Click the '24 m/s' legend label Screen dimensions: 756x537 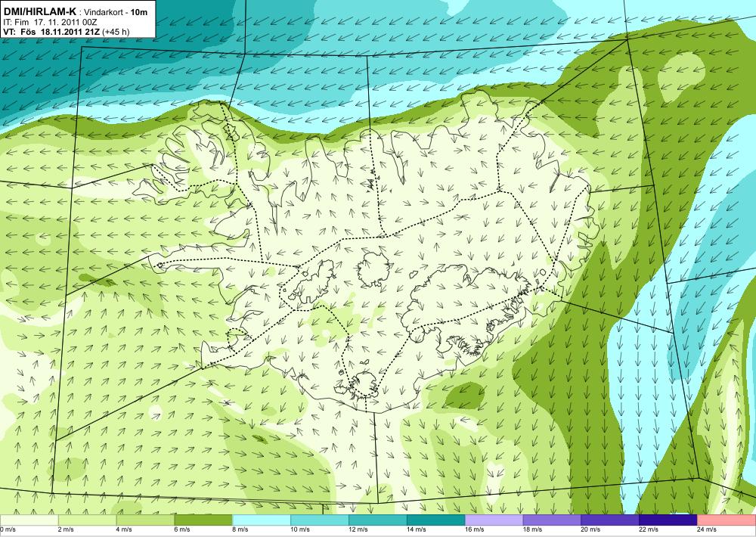point(706,529)
